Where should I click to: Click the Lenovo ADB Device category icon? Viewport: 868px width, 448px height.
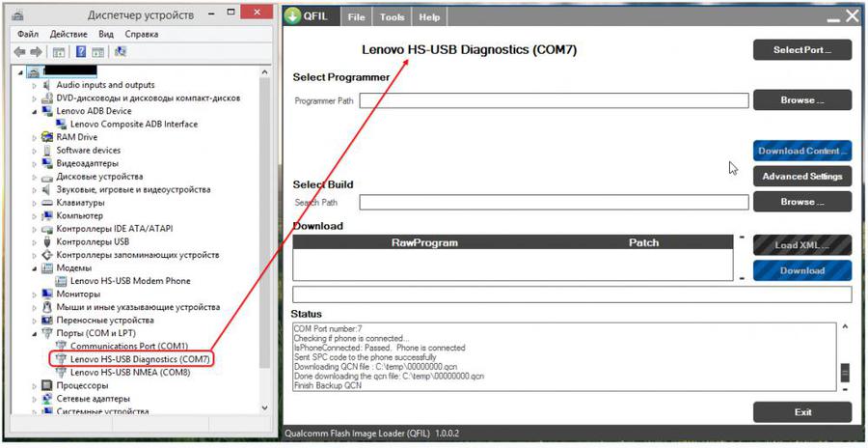(x=47, y=111)
